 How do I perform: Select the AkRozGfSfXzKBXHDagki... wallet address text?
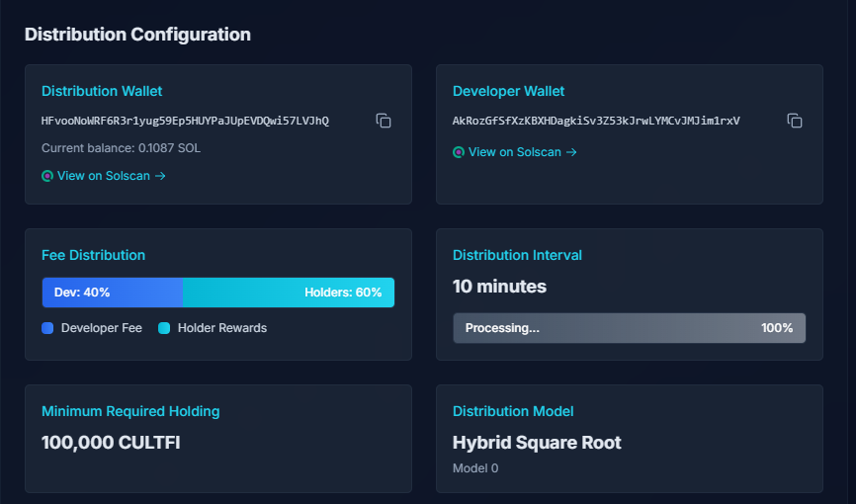pos(596,121)
